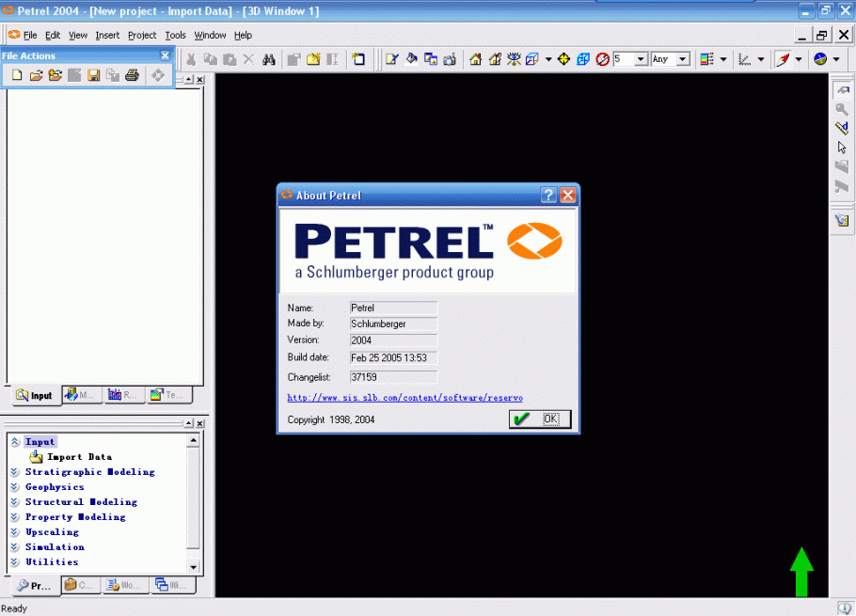Viewport: 856px width, 616px height.
Task: Expand the Stratigraphic Modeling section
Action: (14, 472)
